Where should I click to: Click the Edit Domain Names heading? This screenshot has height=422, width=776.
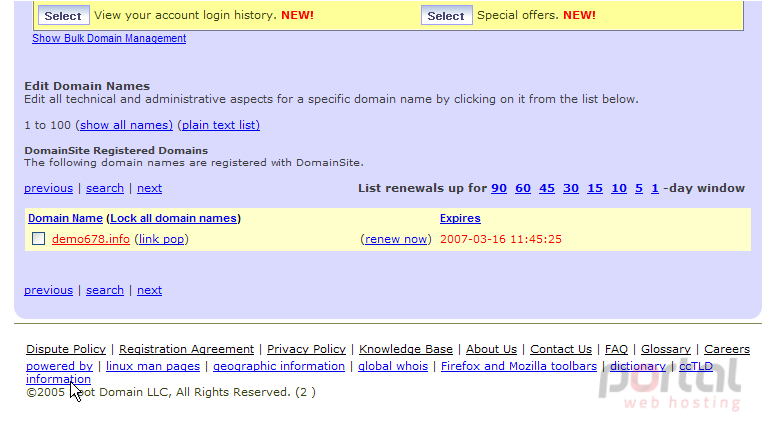(87, 86)
